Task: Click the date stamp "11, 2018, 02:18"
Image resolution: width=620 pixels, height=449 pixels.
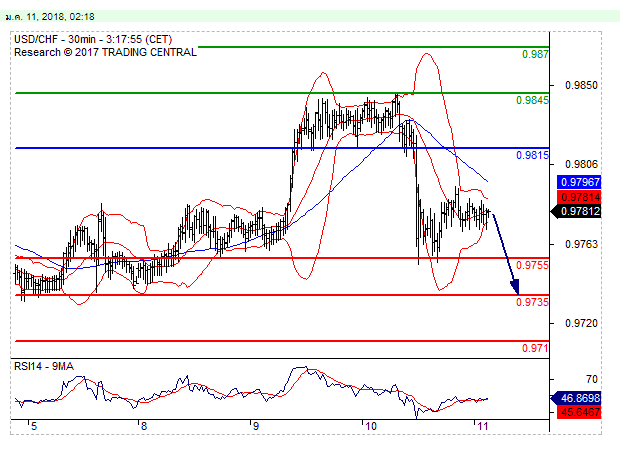Action: (60, 17)
